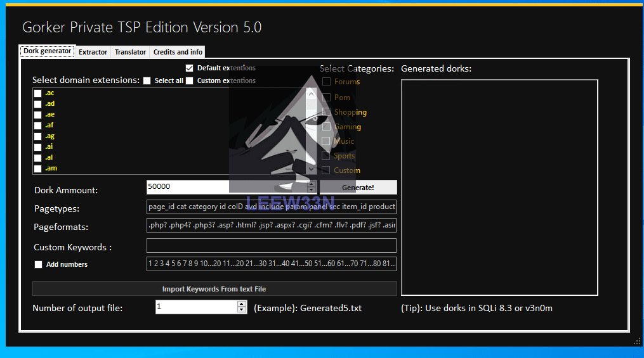Viewport: 644px width, 358px height.
Task: Enable the Select all checkbox
Action: click(147, 81)
